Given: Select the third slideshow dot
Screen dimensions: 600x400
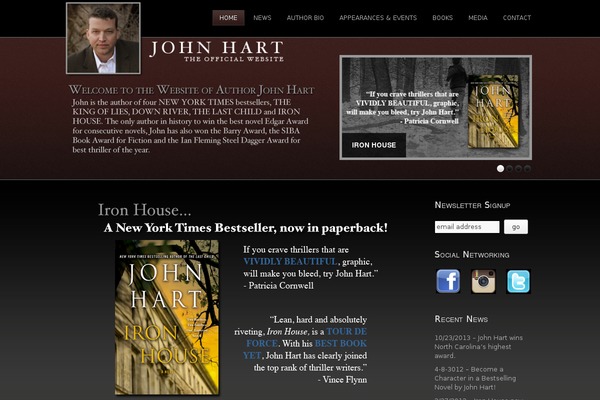Looking at the screenshot, I should [x=518, y=168].
